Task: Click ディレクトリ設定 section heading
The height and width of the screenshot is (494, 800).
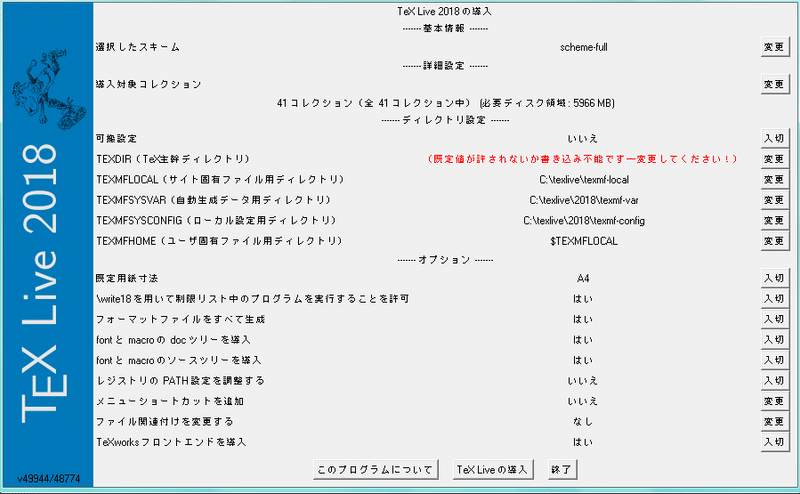Action: [445, 120]
